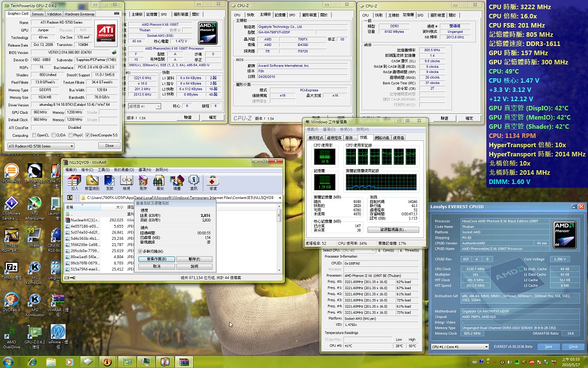Screen dimensions: 588x368
Task: Switch to GPU-Z Sensors tab
Action: (x=37, y=14)
